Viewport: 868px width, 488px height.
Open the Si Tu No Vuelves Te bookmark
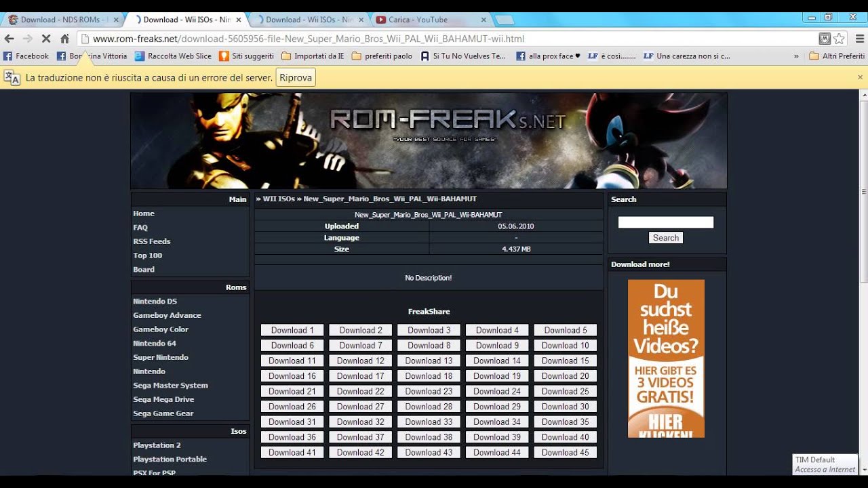pyautogui.click(x=463, y=56)
